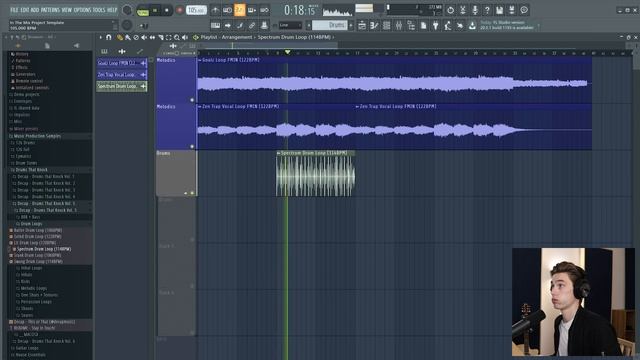Image resolution: width=640 pixels, height=360 pixels.
Task: Open the Browser view icon
Action: [411, 25]
